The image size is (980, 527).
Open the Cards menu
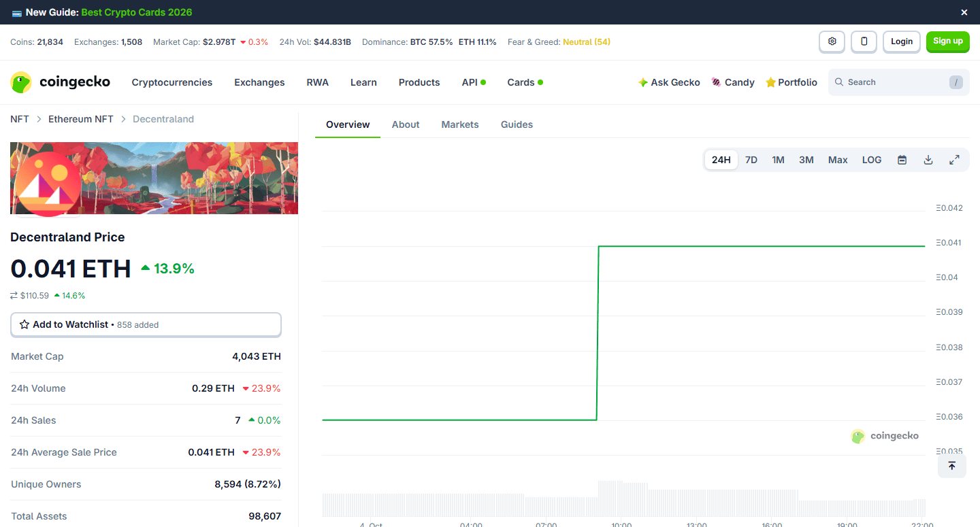click(x=525, y=82)
